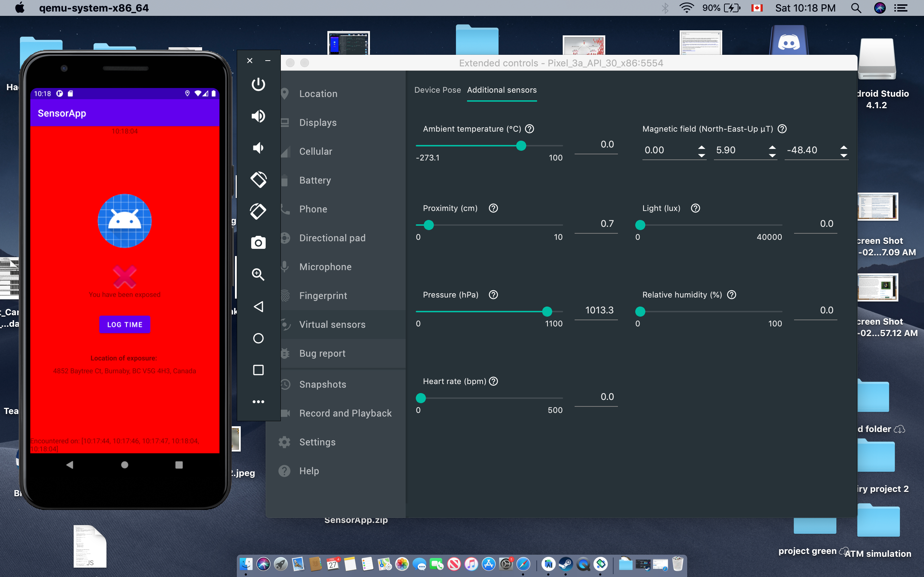Viewport: 924px width, 577px height.
Task: Decrease the magnetic field East value
Action: tap(772, 155)
